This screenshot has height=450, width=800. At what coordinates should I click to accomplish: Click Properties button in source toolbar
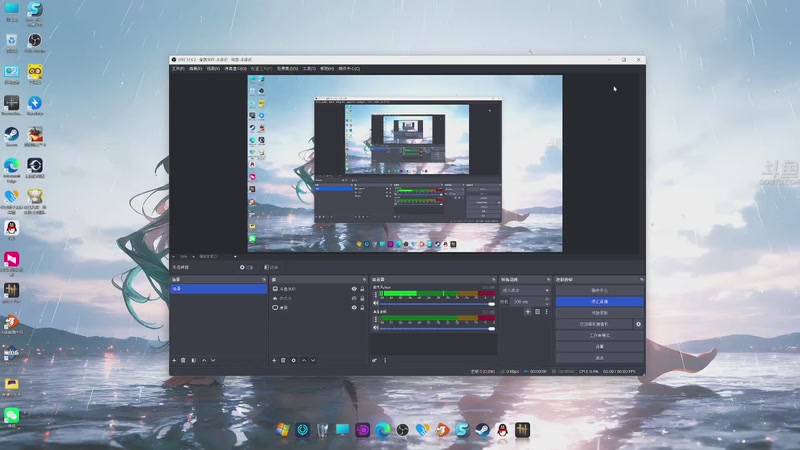pyautogui.click(x=247, y=267)
